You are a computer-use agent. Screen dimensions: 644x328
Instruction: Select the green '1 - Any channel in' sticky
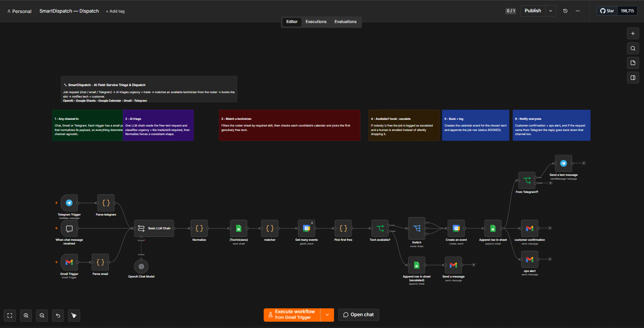coord(88,125)
